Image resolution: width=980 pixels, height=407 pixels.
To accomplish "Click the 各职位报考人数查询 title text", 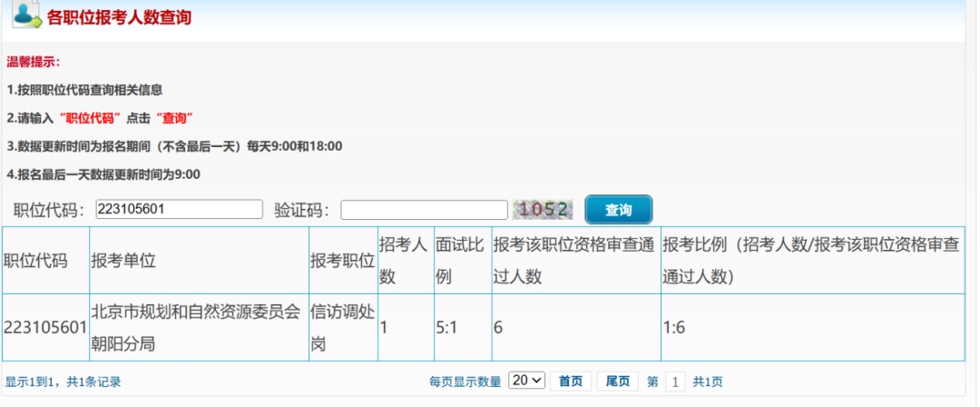I will point(119,17).
